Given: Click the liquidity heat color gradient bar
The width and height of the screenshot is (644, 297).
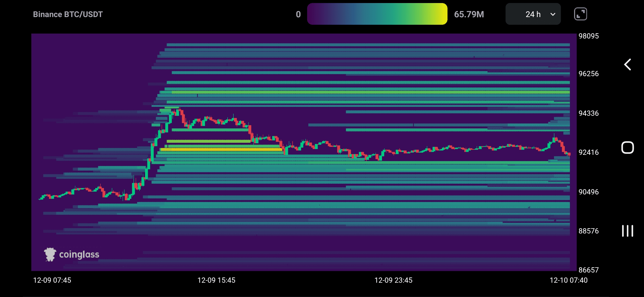Looking at the screenshot, I should tap(377, 14).
